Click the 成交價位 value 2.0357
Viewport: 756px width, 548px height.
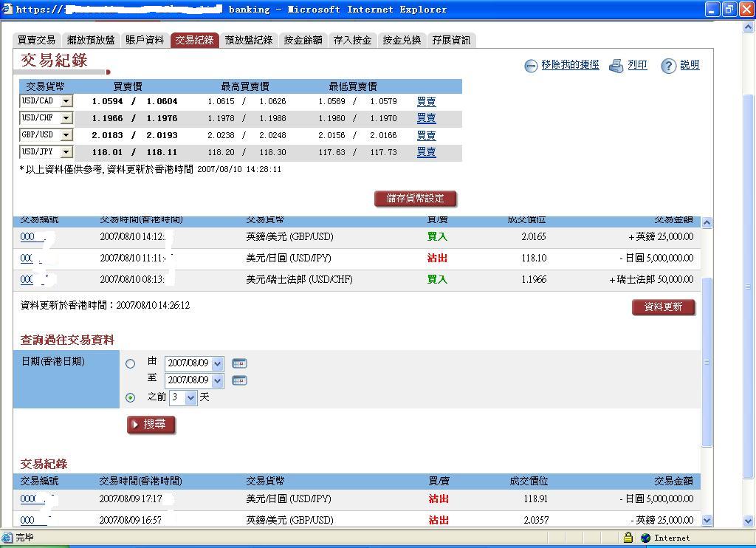536,521
